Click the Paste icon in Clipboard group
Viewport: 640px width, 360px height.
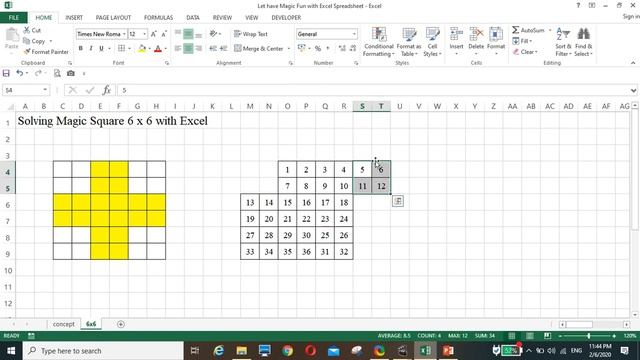[12, 35]
